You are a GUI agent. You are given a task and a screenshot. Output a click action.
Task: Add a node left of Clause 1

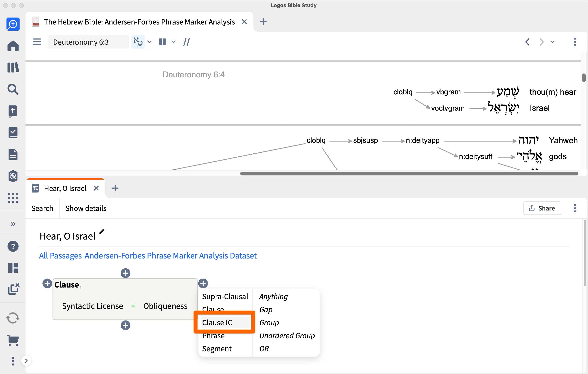(x=47, y=284)
